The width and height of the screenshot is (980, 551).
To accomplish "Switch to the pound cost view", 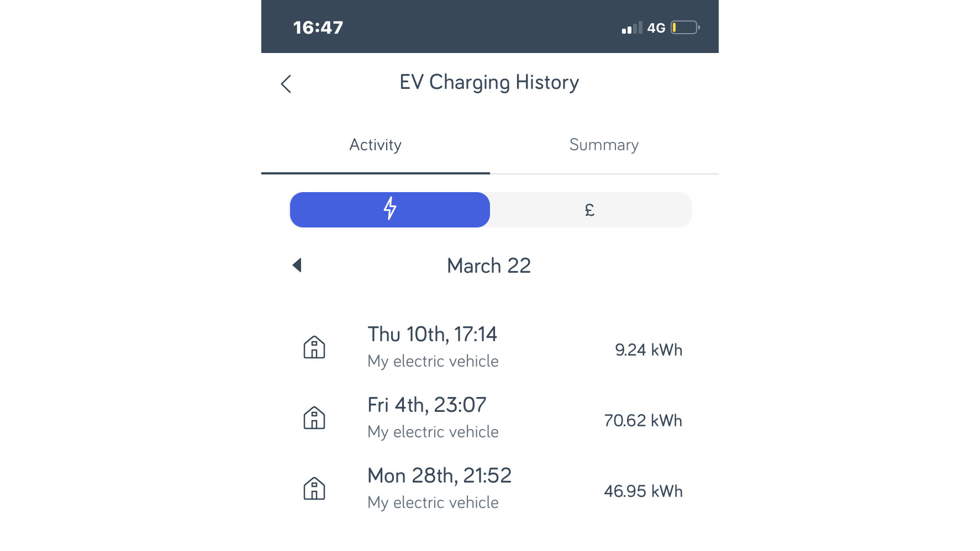I will point(591,210).
